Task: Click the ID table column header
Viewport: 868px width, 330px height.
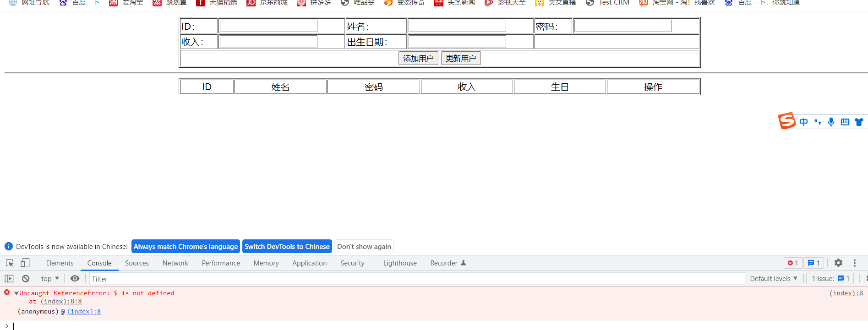Action: coord(207,87)
